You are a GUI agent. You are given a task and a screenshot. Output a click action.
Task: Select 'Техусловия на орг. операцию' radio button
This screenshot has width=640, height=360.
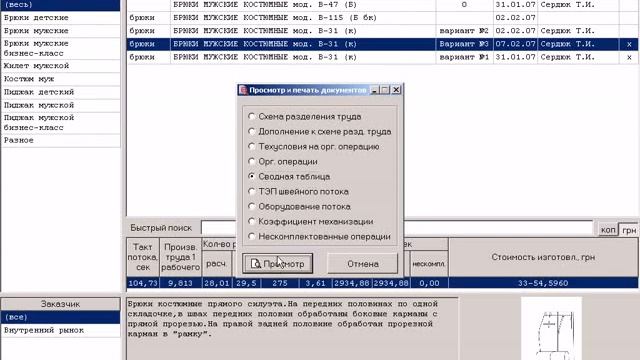pyautogui.click(x=313, y=147)
